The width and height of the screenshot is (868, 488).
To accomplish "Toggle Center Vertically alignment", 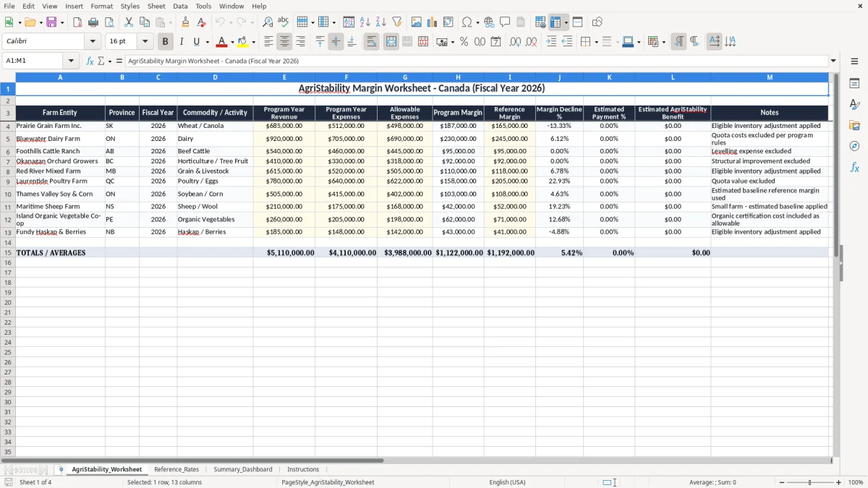I will [x=336, y=41].
